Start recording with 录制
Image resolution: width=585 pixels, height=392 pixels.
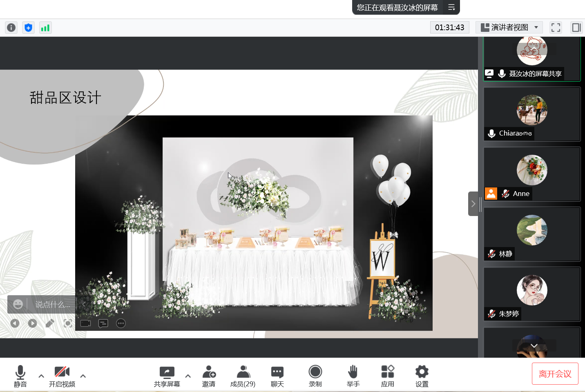315,376
